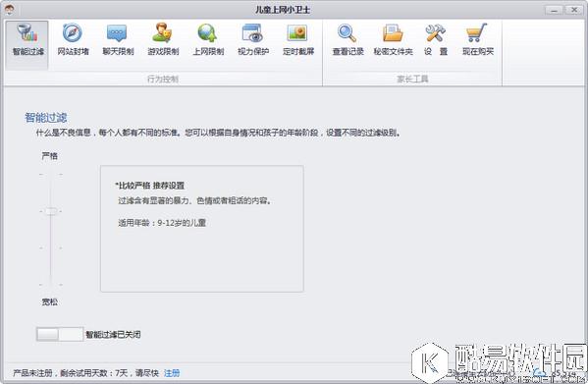Click the 家长工具 group label
The width and height of the screenshot is (588, 384).
point(412,80)
